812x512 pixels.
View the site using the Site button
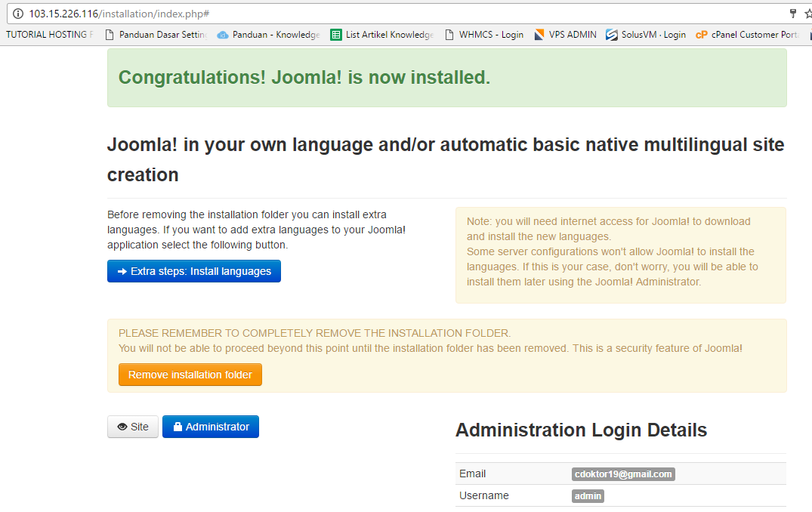point(133,427)
